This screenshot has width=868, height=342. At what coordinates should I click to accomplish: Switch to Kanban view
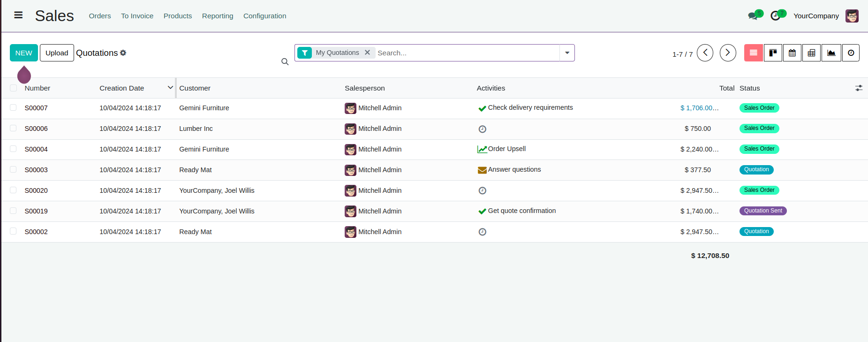pyautogui.click(x=773, y=53)
